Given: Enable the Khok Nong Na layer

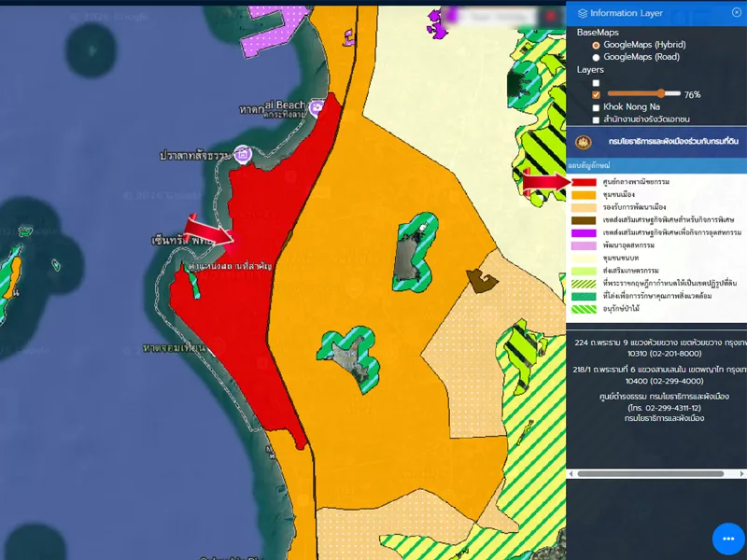Looking at the screenshot, I should pos(596,107).
